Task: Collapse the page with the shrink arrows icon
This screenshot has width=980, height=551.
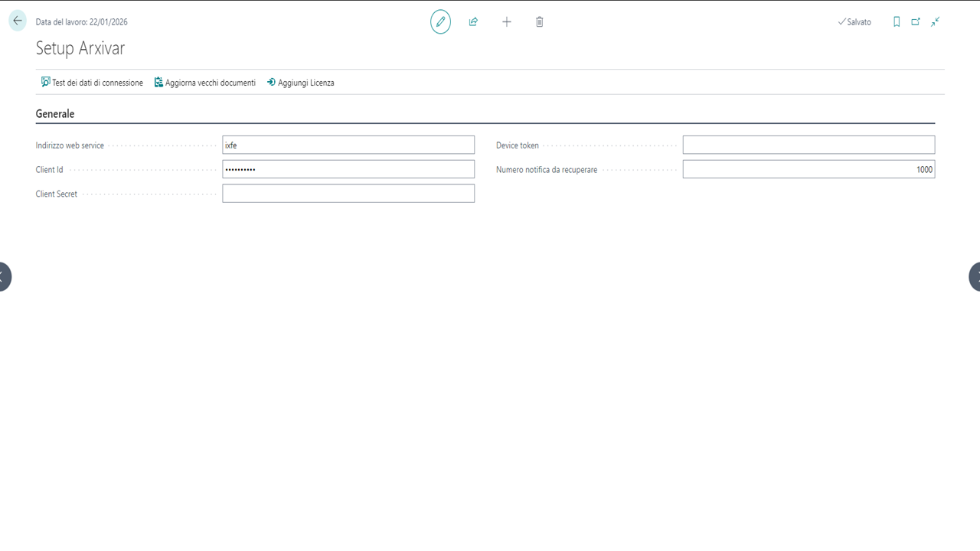Action: [x=935, y=22]
